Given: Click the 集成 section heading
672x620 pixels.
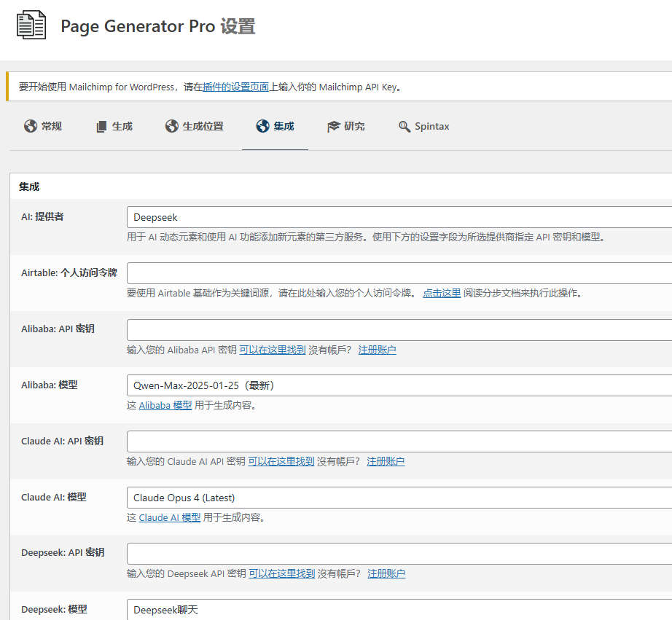Looking at the screenshot, I should [x=29, y=187].
